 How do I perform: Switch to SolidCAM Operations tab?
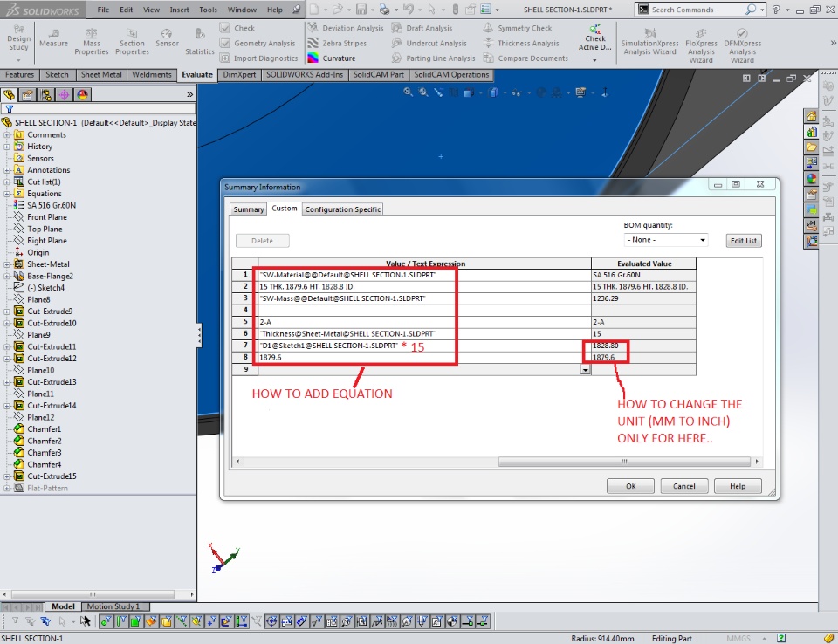coord(451,75)
